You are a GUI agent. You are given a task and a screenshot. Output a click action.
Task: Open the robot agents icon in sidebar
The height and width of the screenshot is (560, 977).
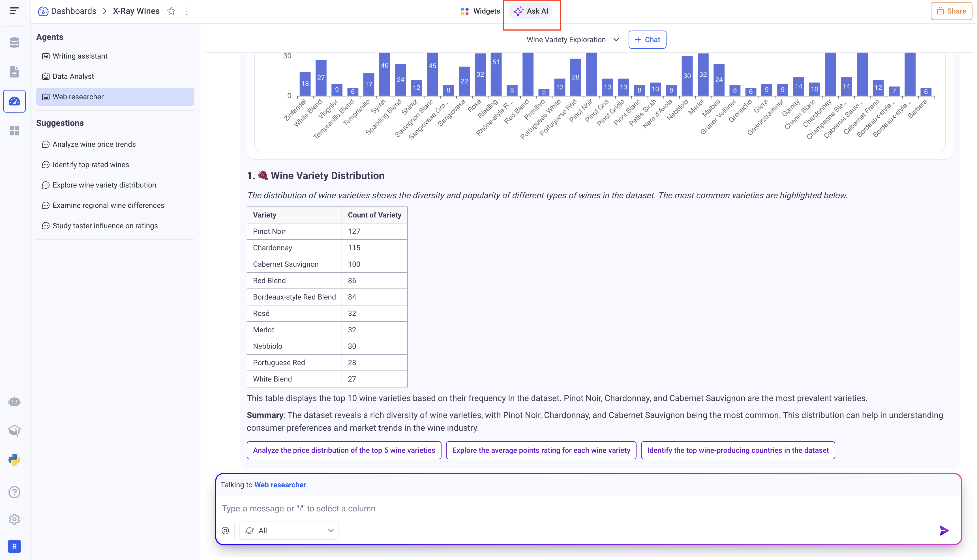pos(14,402)
